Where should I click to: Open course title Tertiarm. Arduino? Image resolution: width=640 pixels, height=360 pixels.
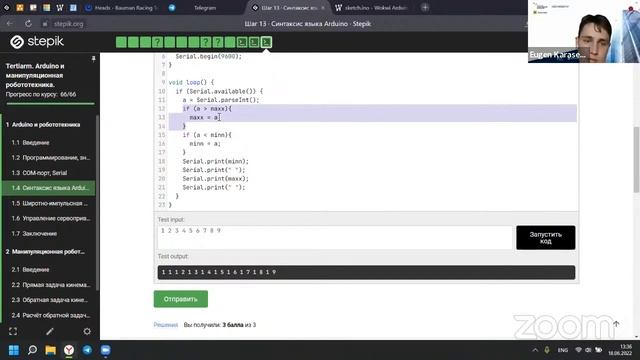[x=35, y=75]
